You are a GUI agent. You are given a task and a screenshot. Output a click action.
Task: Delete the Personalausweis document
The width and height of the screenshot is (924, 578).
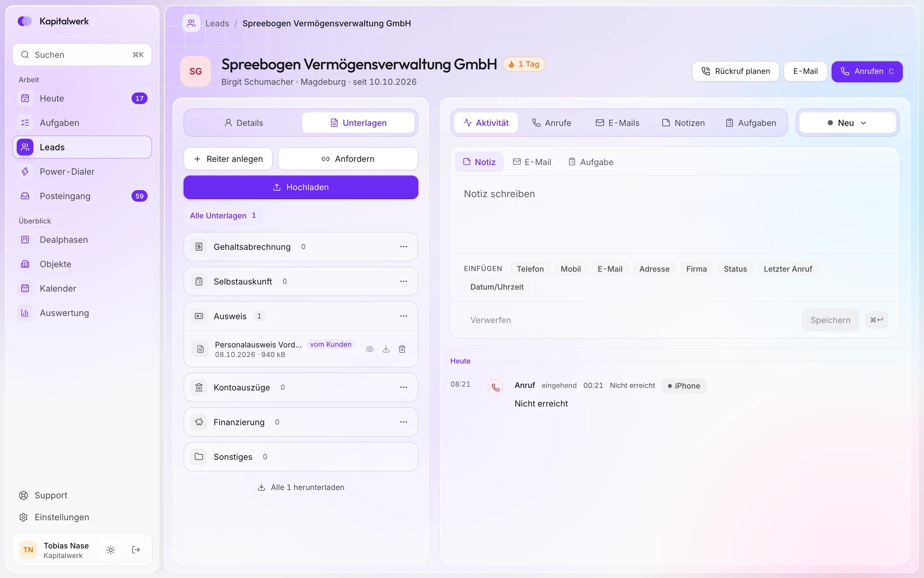402,349
